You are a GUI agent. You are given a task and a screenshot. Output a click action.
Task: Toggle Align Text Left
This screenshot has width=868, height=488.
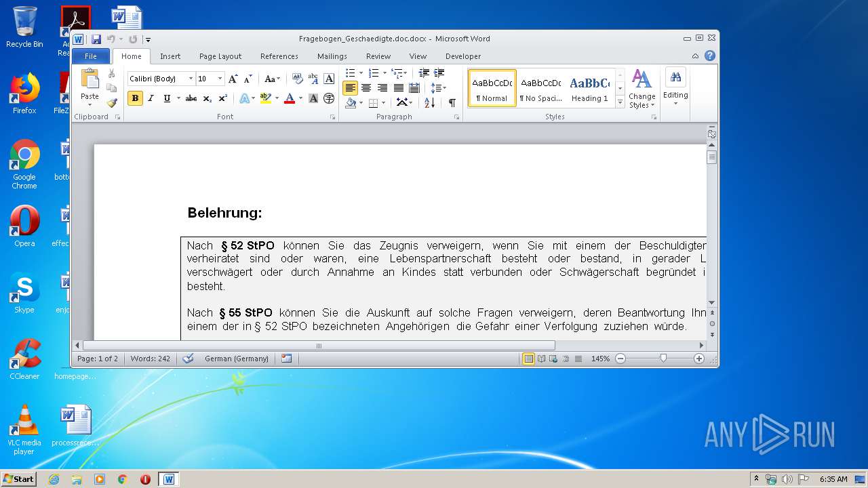pyautogui.click(x=350, y=88)
